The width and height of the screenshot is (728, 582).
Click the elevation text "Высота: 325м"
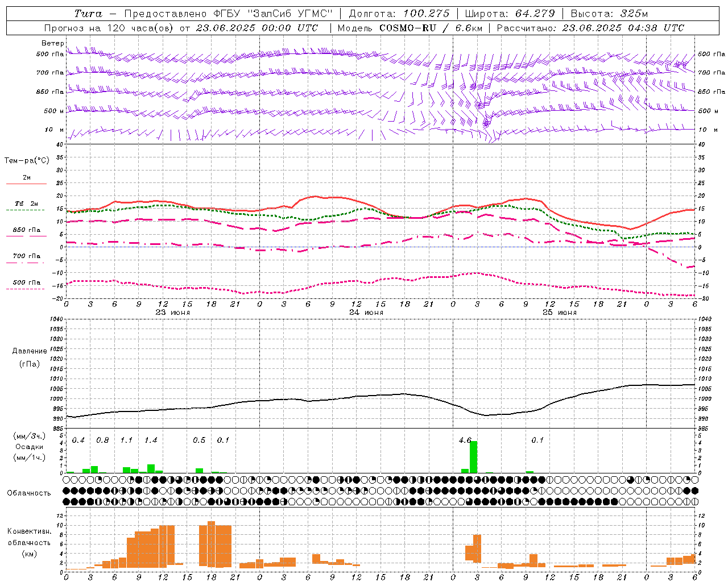pyautogui.click(x=609, y=14)
